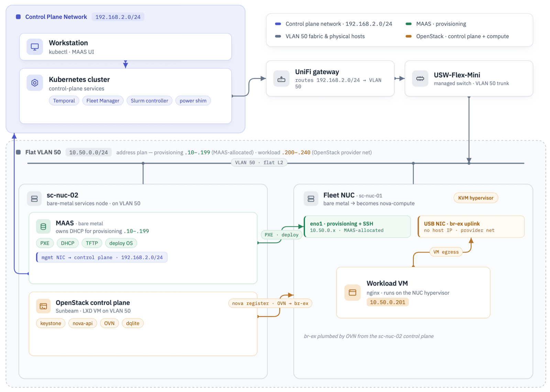Click the OVN tag in OpenStack control plane

point(109,323)
